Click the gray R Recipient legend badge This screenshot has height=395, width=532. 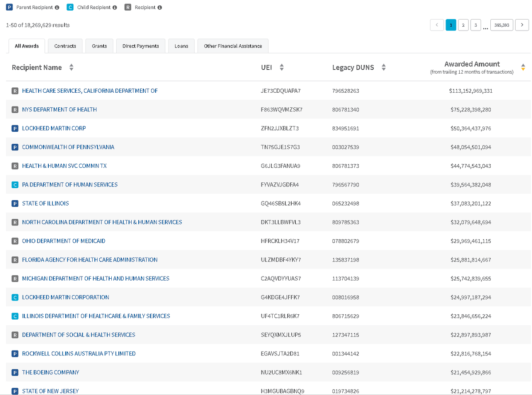[128, 8]
